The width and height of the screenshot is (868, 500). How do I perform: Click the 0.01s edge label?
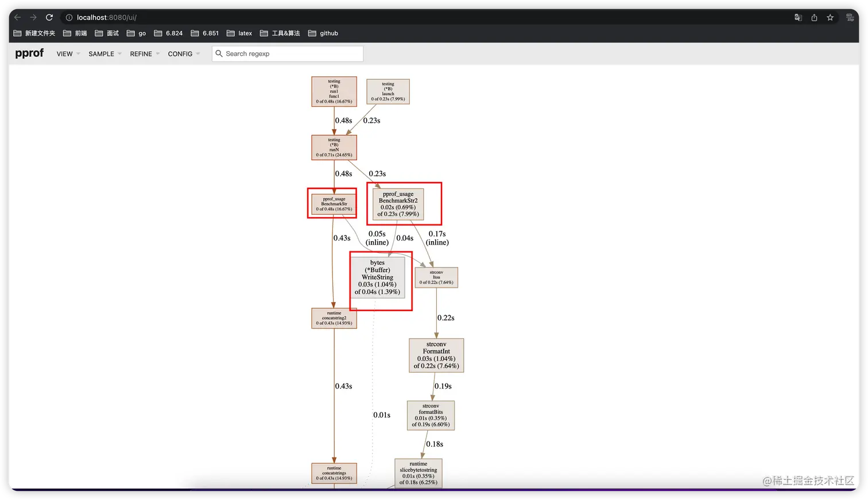point(382,415)
